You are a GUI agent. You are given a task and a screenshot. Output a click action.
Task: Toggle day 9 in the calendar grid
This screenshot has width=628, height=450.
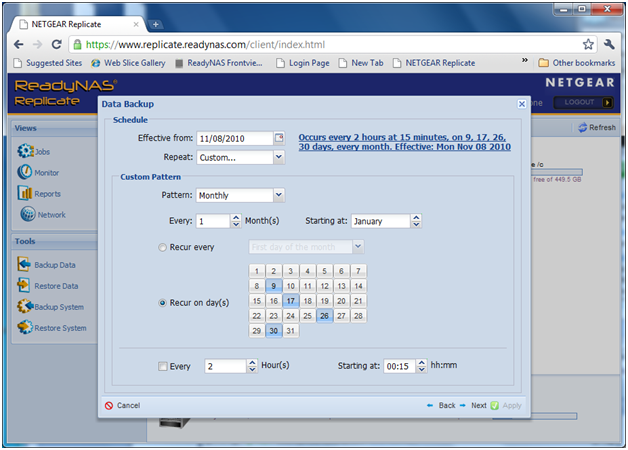pyautogui.click(x=274, y=286)
